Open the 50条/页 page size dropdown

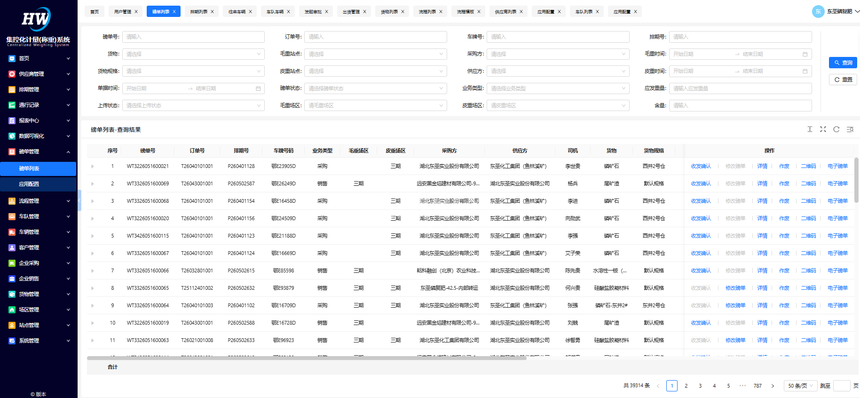(x=800, y=386)
